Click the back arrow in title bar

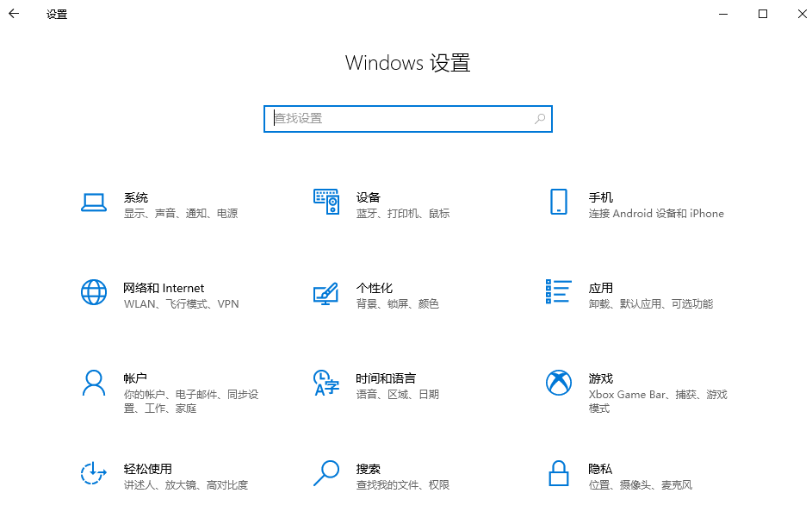pos(13,14)
